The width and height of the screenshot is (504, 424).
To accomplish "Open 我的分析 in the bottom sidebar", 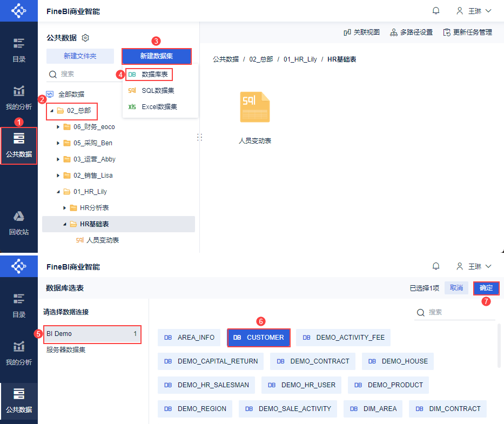I will 19,353.
